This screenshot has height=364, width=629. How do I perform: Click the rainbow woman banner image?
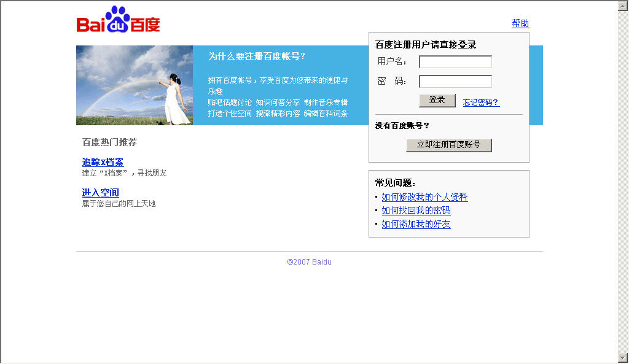(x=135, y=85)
